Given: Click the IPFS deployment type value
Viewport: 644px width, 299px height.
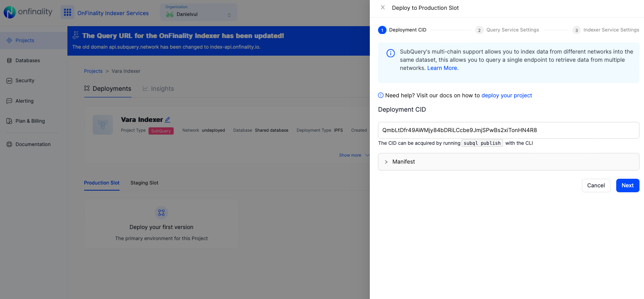Looking at the screenshot, I should pyautogui.click(x=338, y=130).
